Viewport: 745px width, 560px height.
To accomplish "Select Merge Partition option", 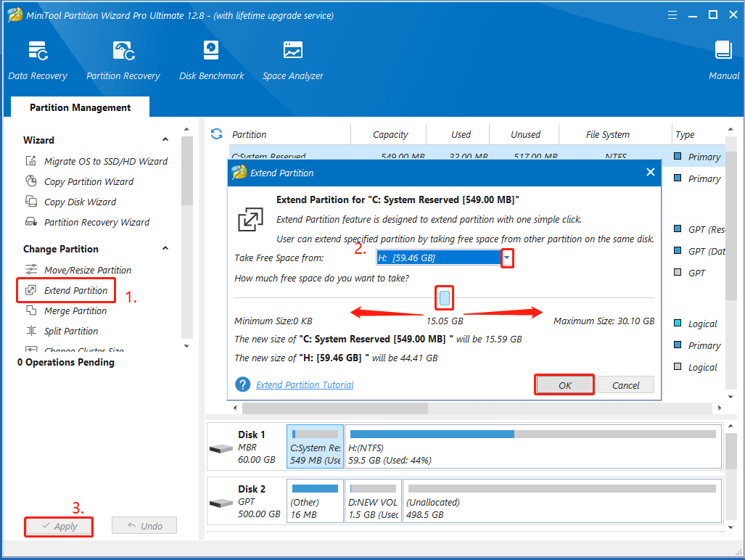I will 75,310.
